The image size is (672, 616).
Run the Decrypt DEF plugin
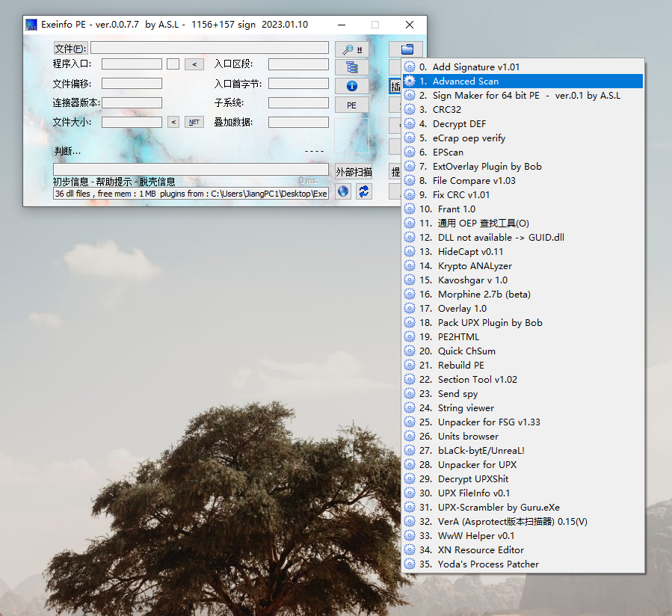[523, 124]
